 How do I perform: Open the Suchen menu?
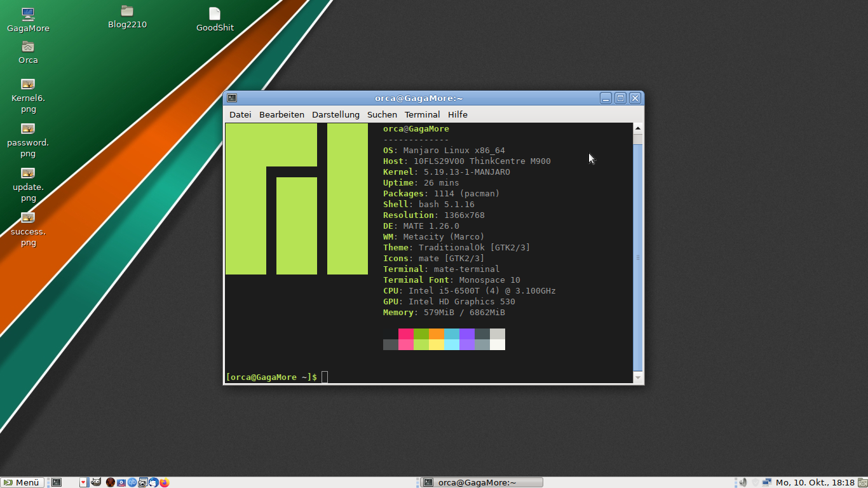click(382, 114)
